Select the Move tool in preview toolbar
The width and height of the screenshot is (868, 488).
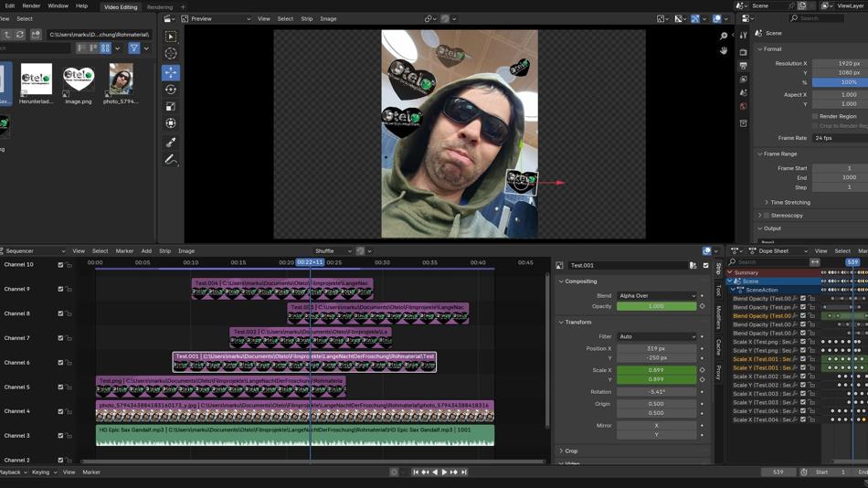pos(171,72)
